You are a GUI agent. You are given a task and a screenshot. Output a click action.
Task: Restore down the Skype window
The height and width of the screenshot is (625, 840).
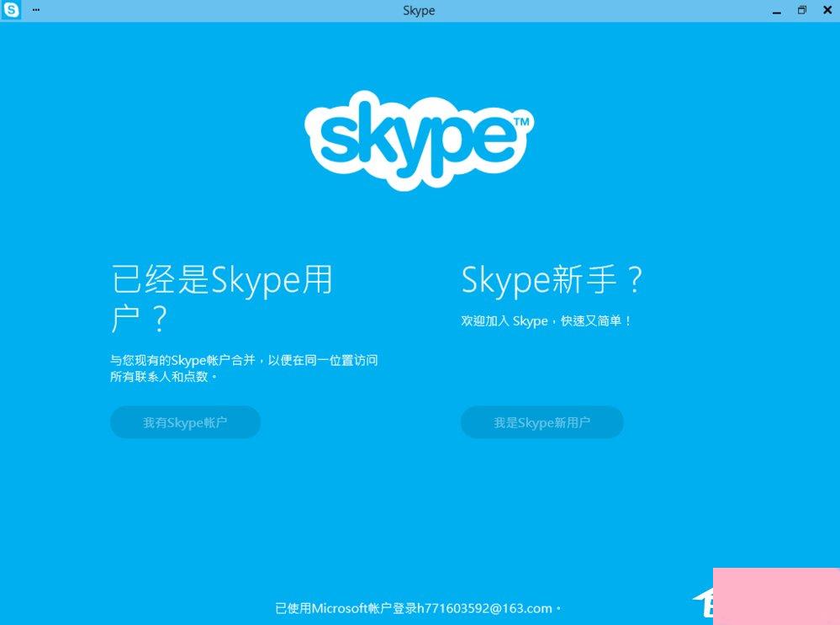coord(802,10)
